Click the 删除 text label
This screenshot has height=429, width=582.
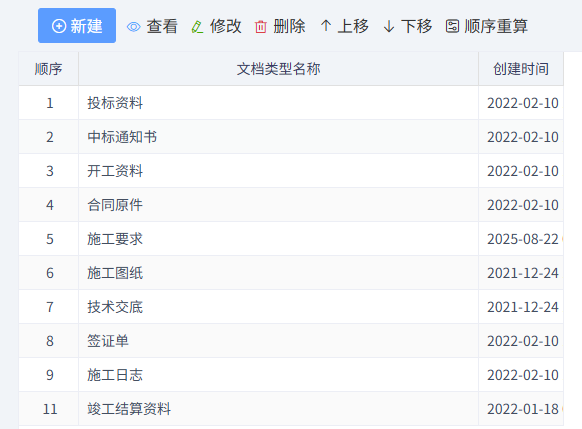tap(290, 26)
